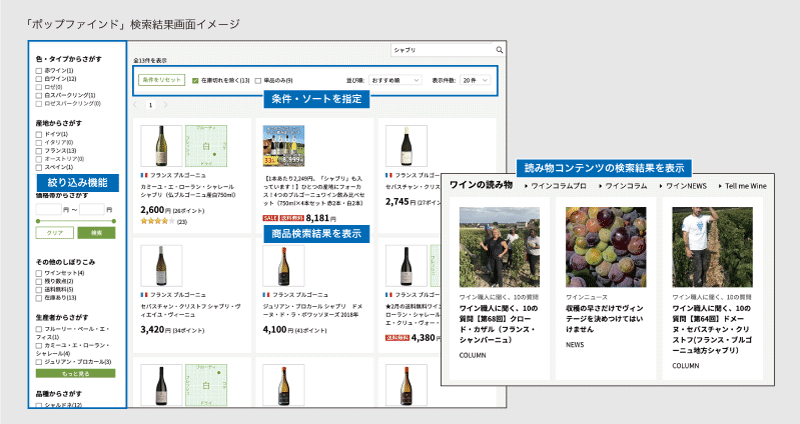Open ジュリアン・ブロカール シャブリ product link

[313, 311]
